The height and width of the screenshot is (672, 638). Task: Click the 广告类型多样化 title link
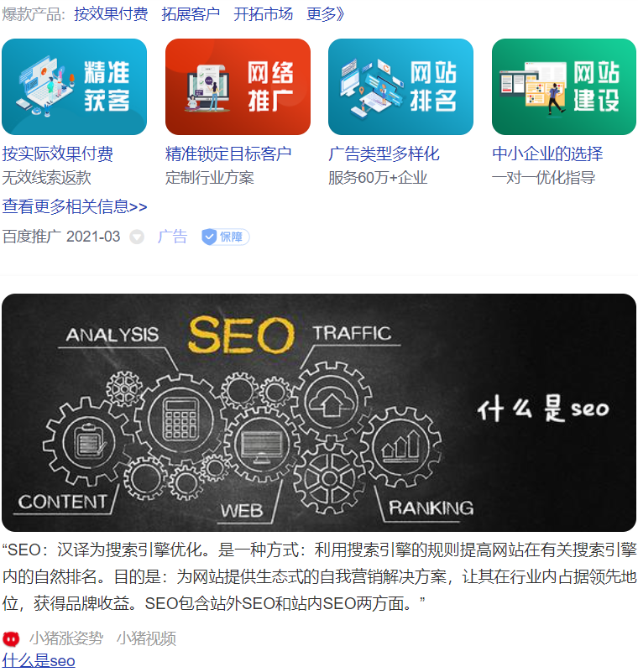point(384,154)
